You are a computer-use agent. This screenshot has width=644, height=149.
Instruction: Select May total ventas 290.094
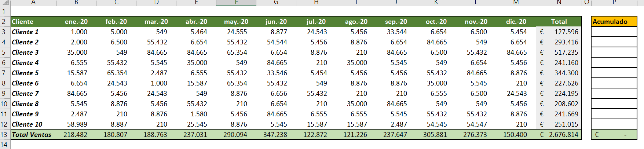click(236, 134)
